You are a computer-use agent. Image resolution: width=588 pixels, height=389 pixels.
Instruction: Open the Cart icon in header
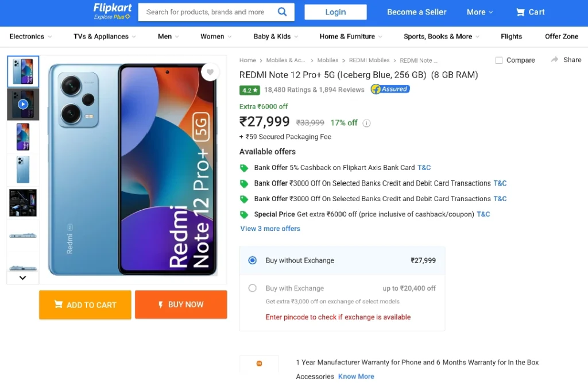[520, 13]
